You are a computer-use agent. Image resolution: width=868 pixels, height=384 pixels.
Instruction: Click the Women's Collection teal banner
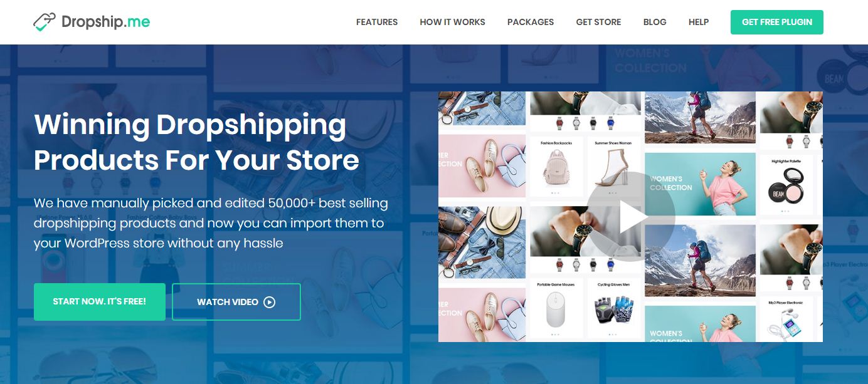click(x=700, y=184)
